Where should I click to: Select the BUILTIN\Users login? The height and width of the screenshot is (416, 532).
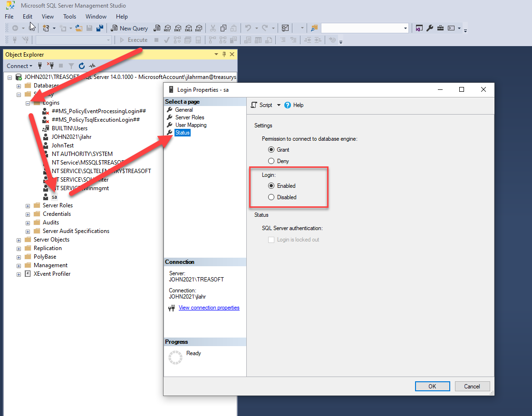point(69,128)
